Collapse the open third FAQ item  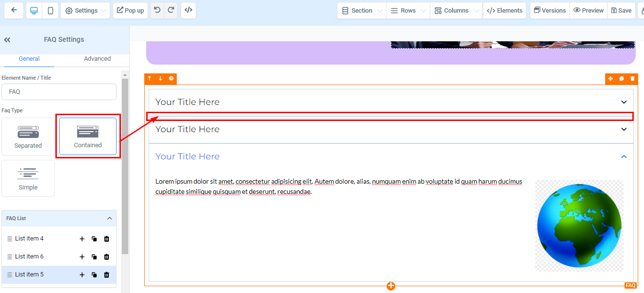pyautogui.click(x=624, y=156)
